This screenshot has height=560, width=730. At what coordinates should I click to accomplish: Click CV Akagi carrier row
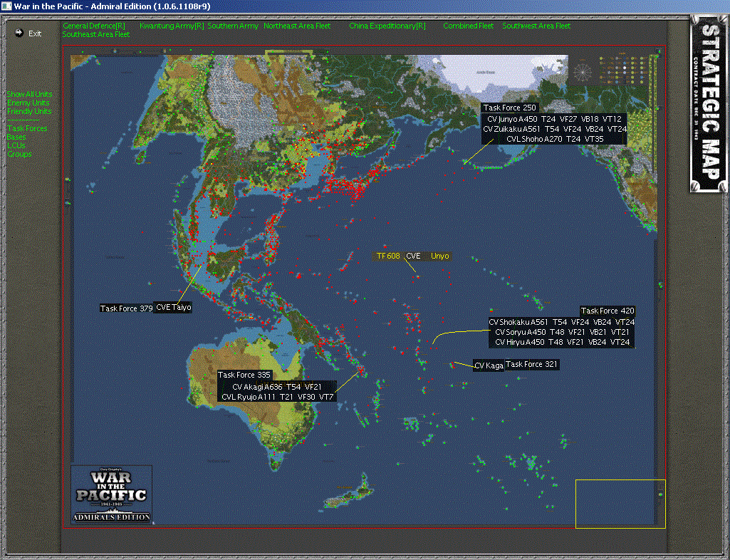(x=277, y=387)
